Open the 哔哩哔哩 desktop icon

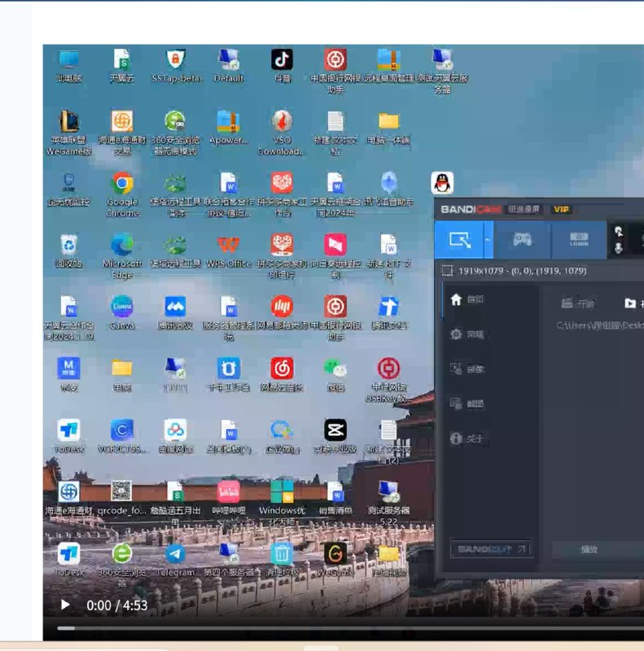[x=229, y=498]
